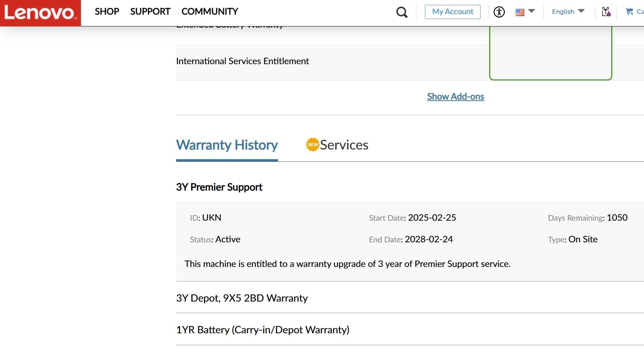Screen dimensions: 644x356
Task: Open the SHOP menu
Action: [x=107, y=12]
